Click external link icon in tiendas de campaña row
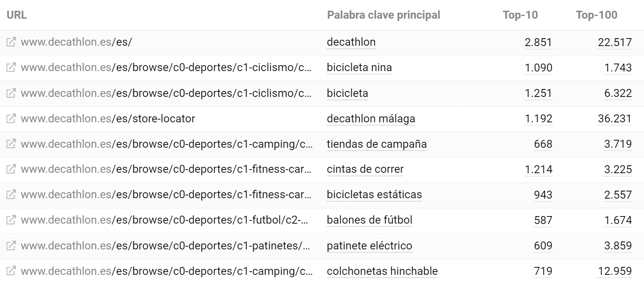The image size is (644, 282). tap(11, 144)
